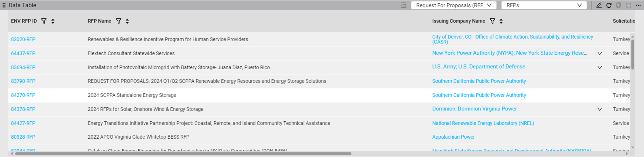This screenshot has height=157, width=644.
Task: Sort by ENV RFP ID
Action: click(53, 21)
